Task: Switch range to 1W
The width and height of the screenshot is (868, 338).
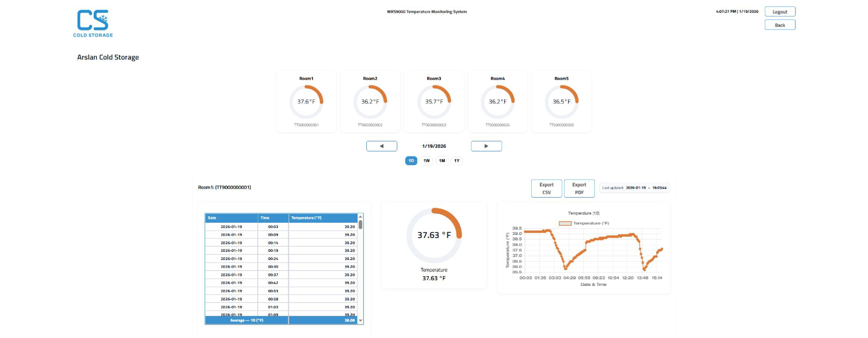Action: point(426,161)
